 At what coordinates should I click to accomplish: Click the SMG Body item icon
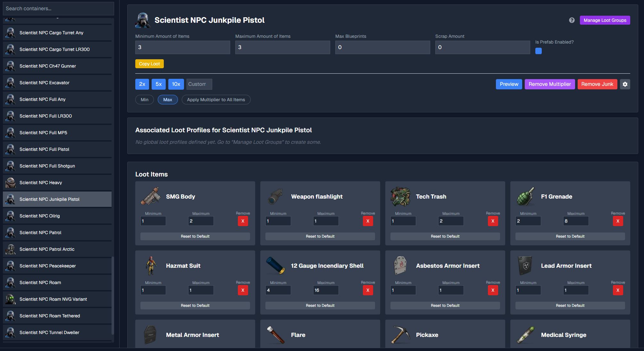click(x=150, y=196)
